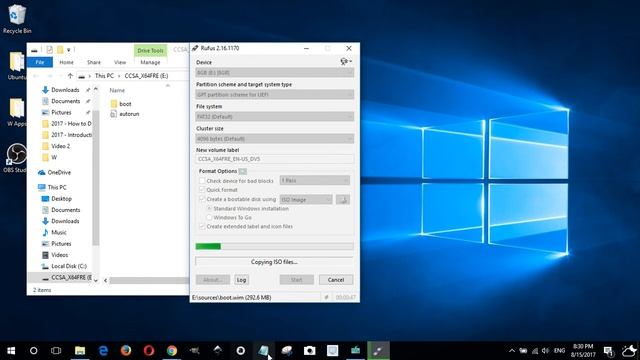The image size is (640, 360).
Task: Click the Rufus green progress bar
Action: 274,246
